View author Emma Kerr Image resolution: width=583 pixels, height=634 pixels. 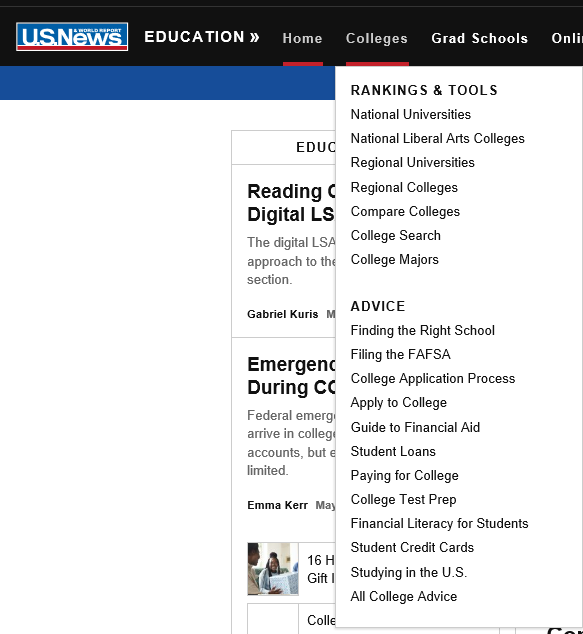pos(277,505)
